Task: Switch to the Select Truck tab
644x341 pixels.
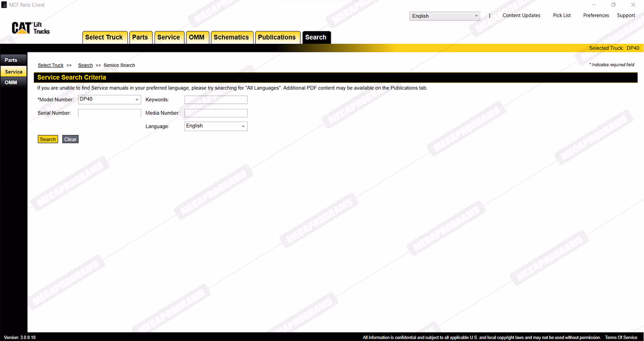Action: point(104,37)
